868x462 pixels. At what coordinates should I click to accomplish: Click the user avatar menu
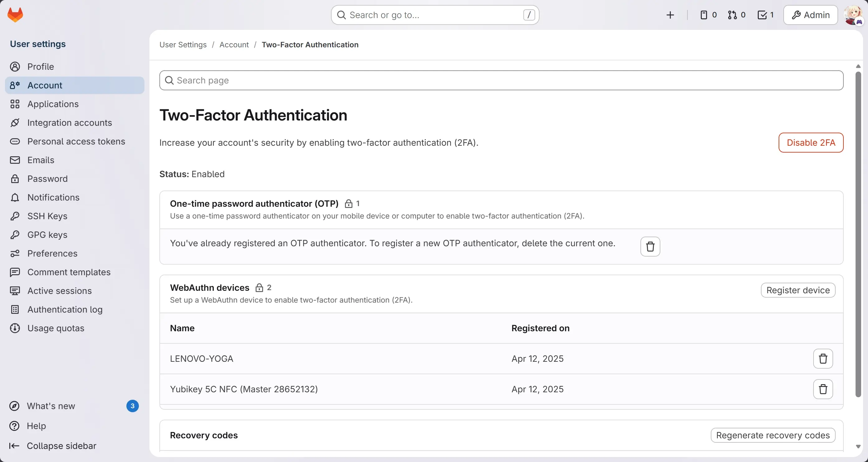coord(853,15)
